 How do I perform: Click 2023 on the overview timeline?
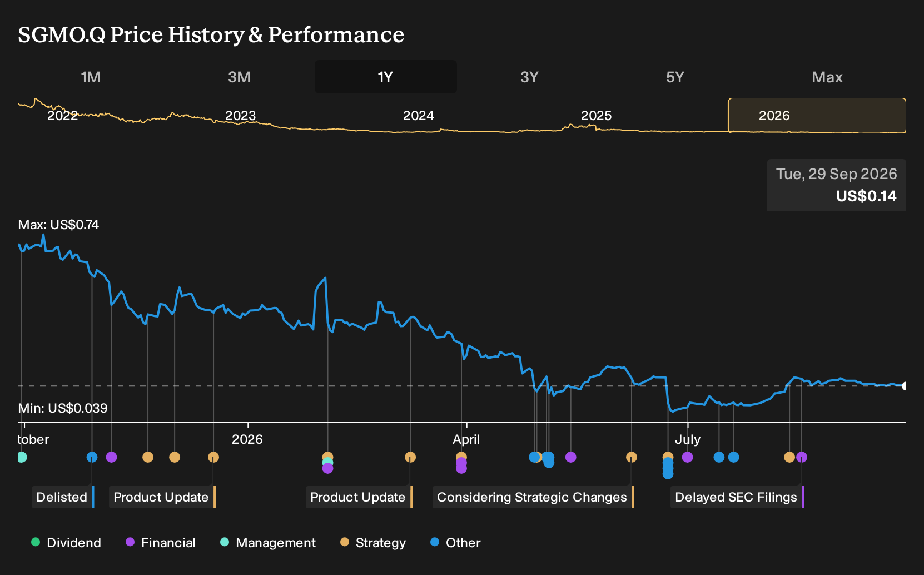pyautogui.click(x=240, y=116)
